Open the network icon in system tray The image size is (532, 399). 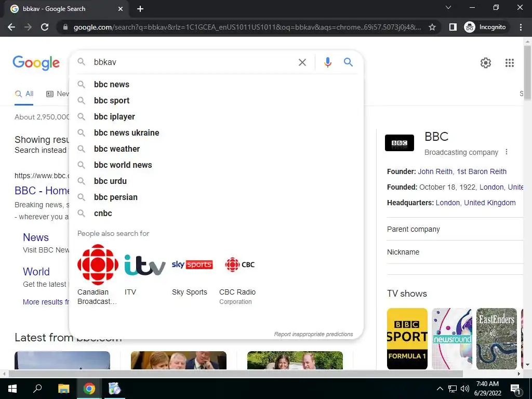coord(453,389)
